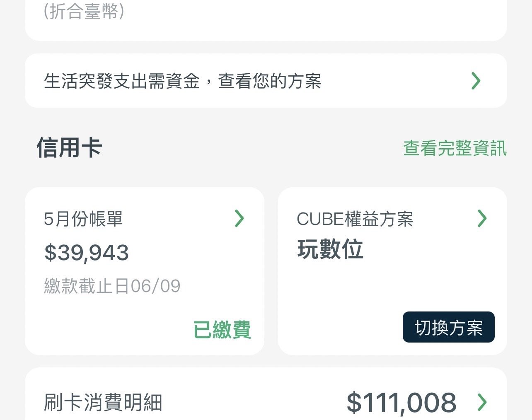
Task: Tap the $111,008 spending total
Action: click(401, 402)
